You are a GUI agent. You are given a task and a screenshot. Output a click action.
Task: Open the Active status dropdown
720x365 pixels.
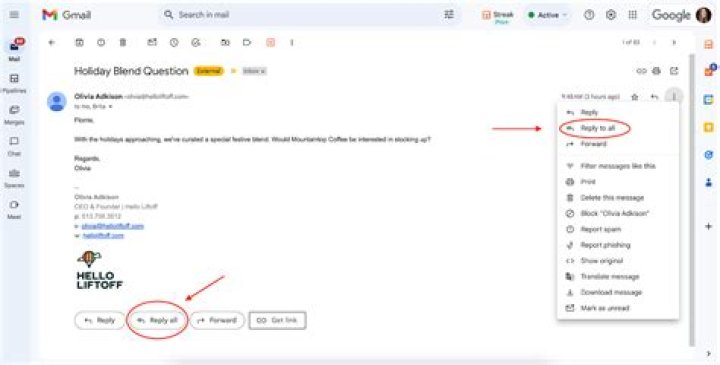(x=547, y=15)
